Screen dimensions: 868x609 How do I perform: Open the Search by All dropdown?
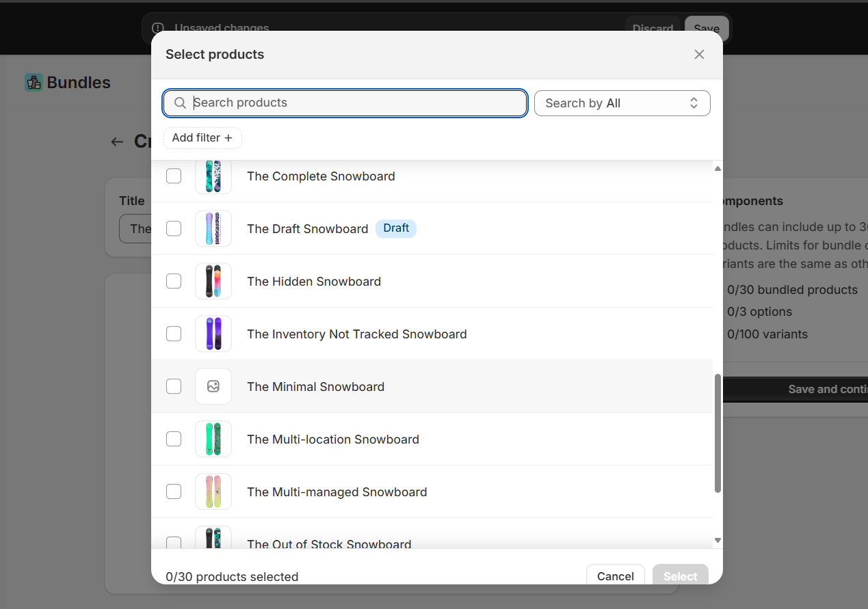point(622,103)
